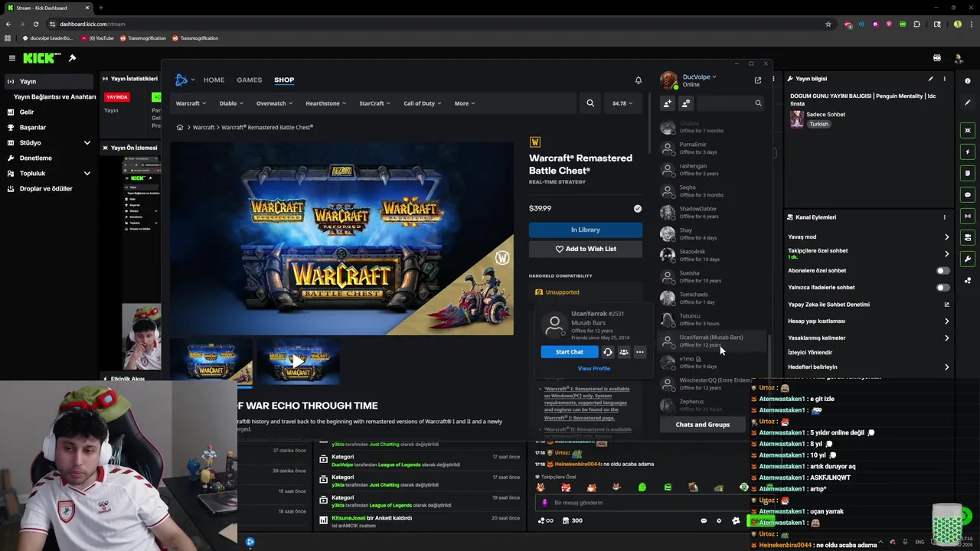Click the Add a Friend icon
Image resolution: width=980 pixels, height=551 pixels.
[x=668, y=103]
